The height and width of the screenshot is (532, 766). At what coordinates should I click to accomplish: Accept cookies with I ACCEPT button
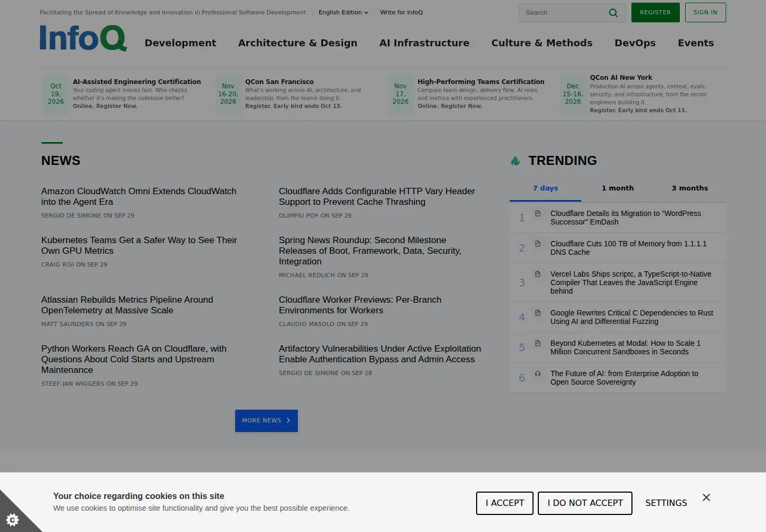(505, 503)
